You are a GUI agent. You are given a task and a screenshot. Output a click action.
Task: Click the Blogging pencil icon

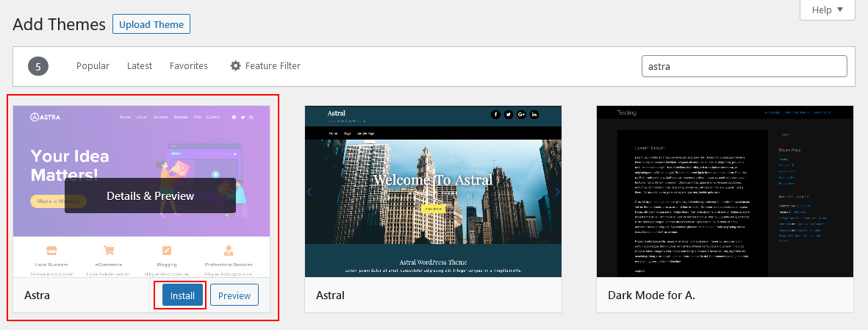click(x=167, y=251)
